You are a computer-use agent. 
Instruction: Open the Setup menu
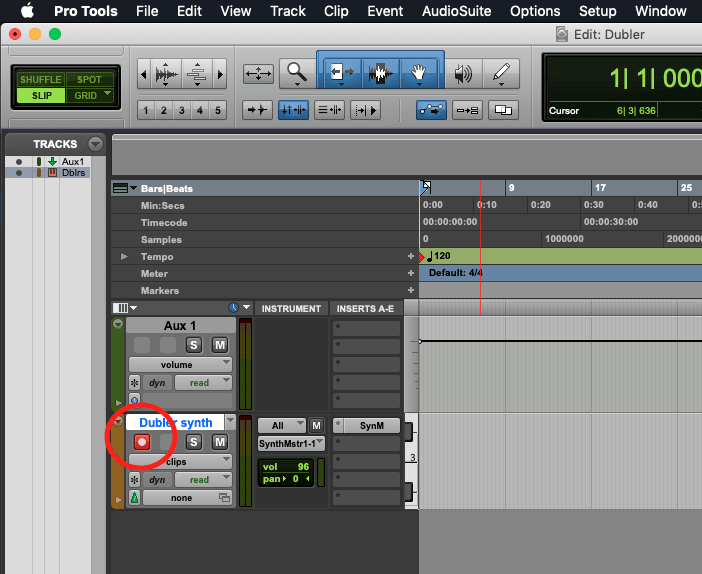pos(597,11)
